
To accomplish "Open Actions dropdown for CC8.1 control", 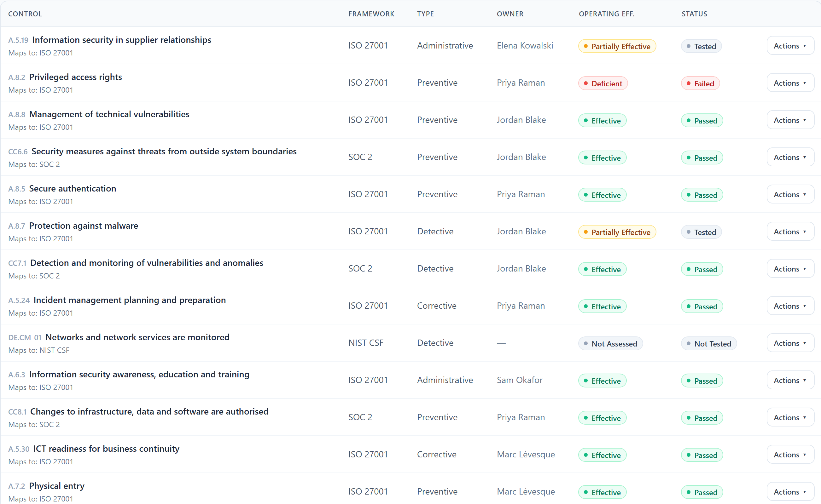I will click(x=790, y=417).
